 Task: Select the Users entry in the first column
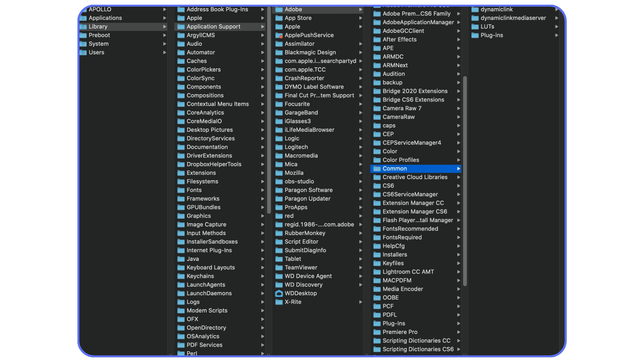click(97, 52)
